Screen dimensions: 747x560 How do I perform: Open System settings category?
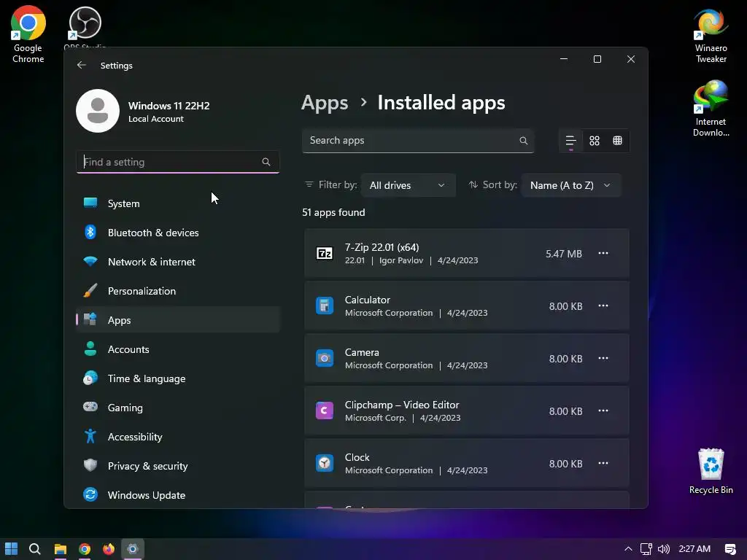[x=178, y=203]
